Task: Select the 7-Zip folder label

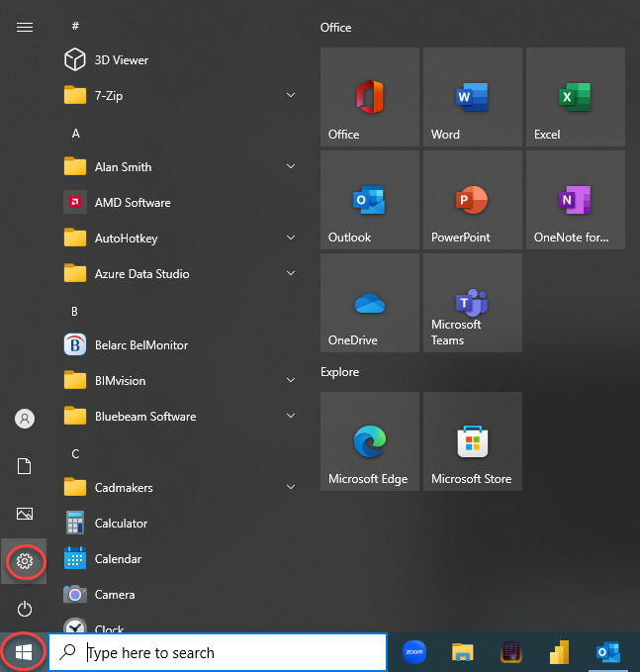Action: pos(109,96)
